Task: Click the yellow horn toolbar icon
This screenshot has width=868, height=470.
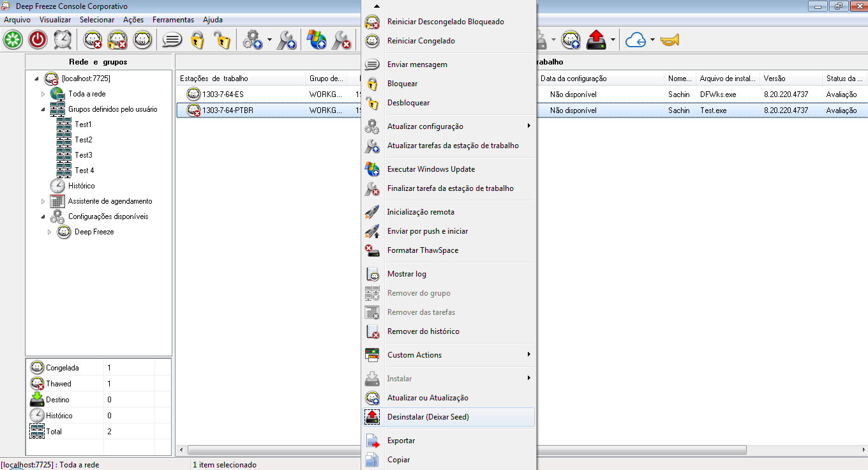Action: pos(670,40)
